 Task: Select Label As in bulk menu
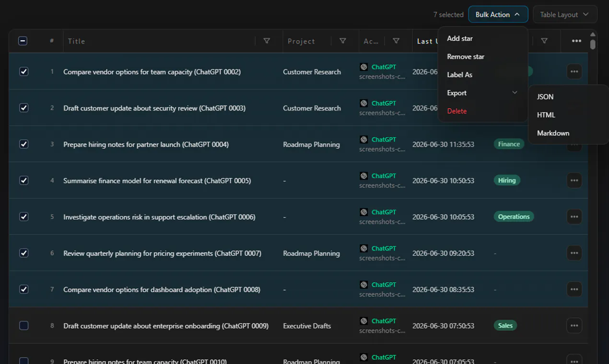point(482,75)
